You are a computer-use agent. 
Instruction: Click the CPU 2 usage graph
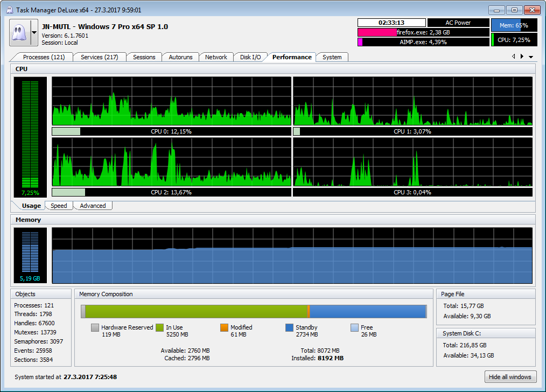pos(171,162)
